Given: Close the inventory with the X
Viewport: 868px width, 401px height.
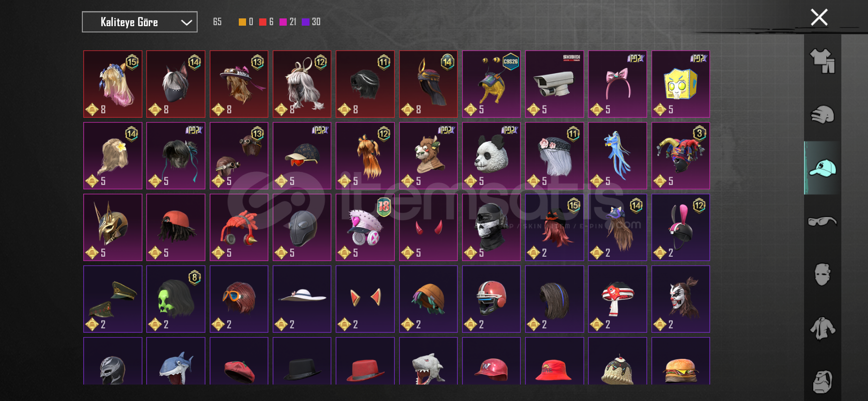Looking at the screenshot, I should [819, 17].
